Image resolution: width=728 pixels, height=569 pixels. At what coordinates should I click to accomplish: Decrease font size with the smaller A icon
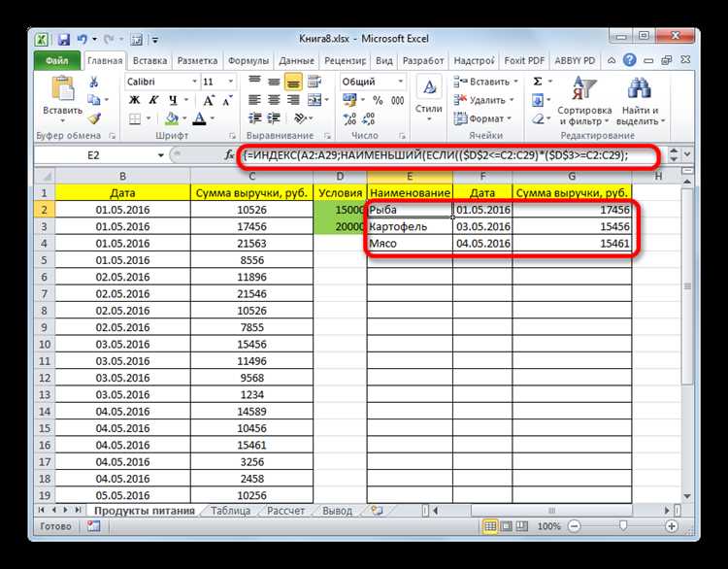[x=227, y=100]
